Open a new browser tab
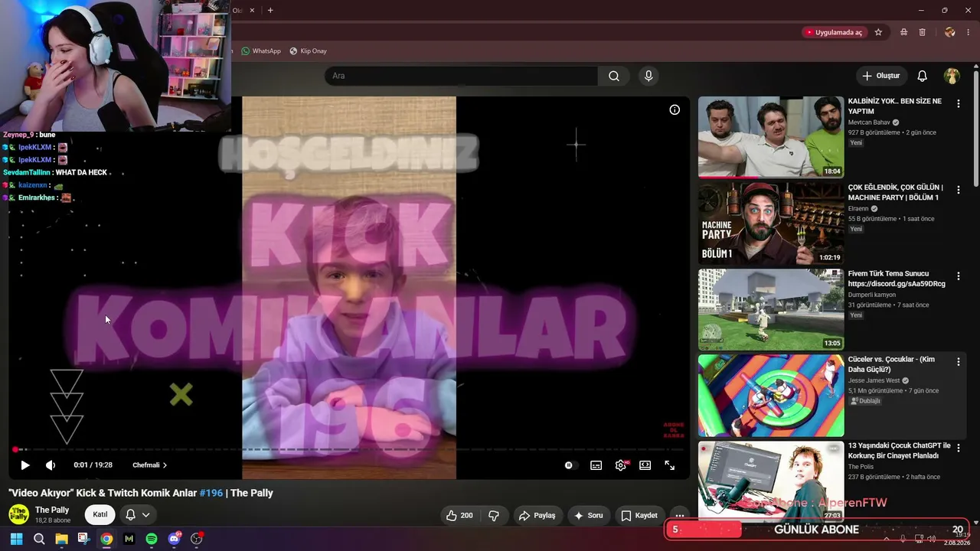Screen dimensions: 980x551 [x=270, y=10]
